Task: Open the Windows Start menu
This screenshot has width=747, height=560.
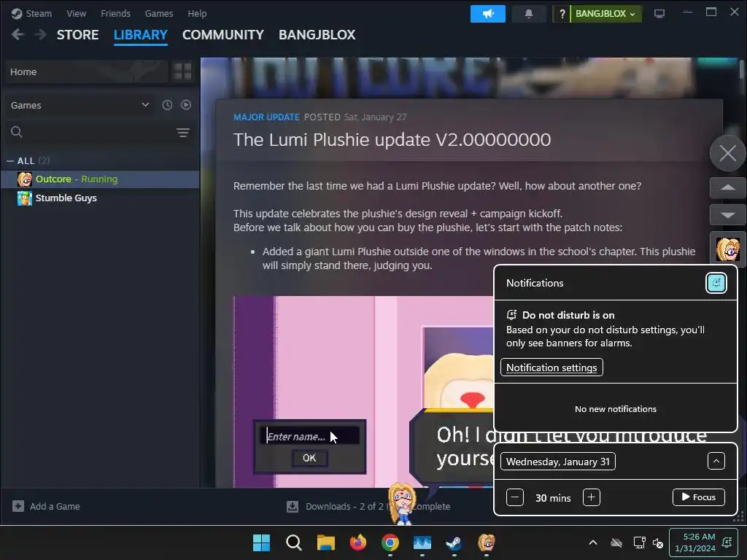Action: (261, 542)
